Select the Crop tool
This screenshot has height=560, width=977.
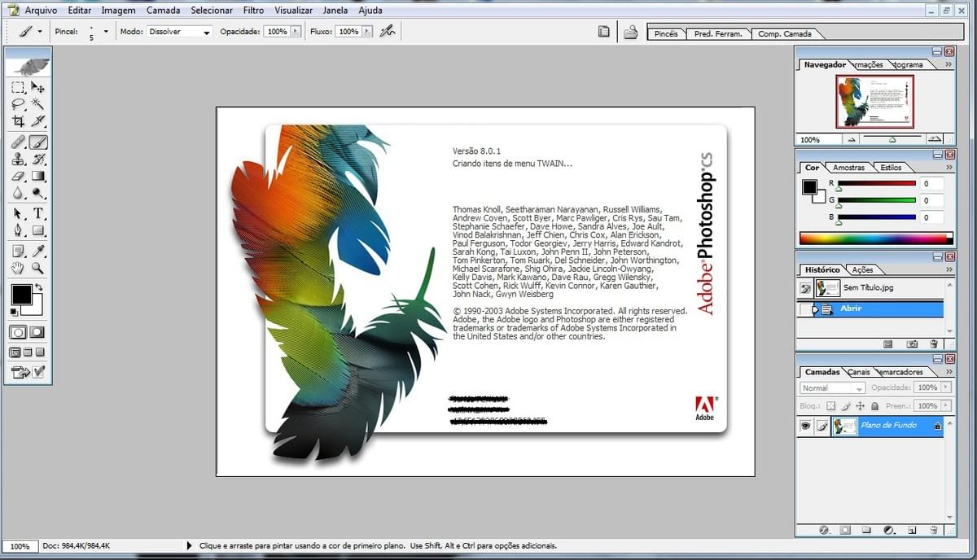click(x=19, y=120)
